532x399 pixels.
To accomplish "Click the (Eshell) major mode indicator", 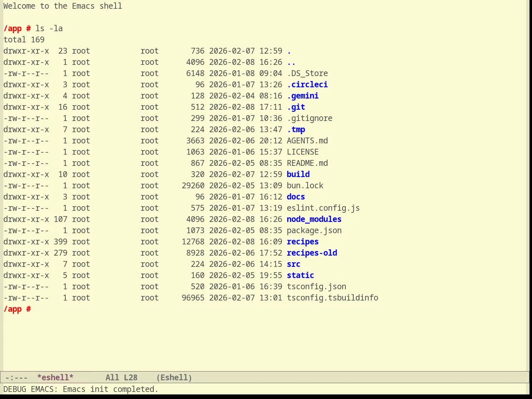I will 174,377.
